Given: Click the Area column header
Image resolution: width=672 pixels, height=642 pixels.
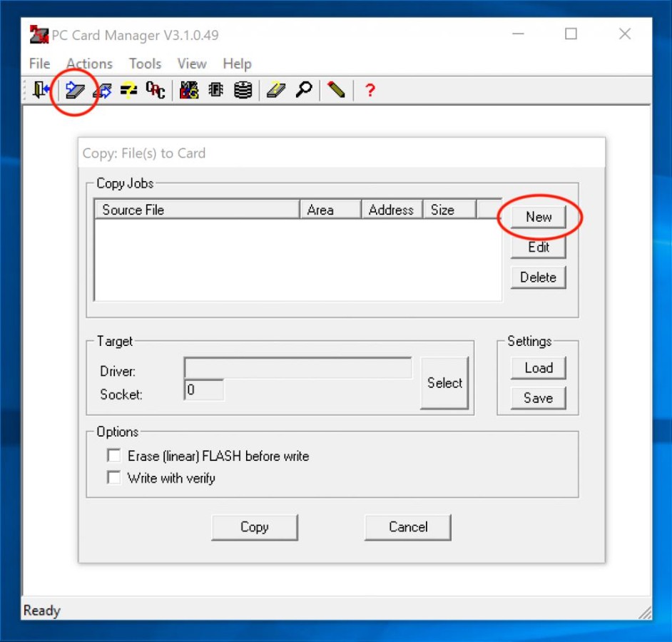Looking at the screenshot, I should (330, 210).
